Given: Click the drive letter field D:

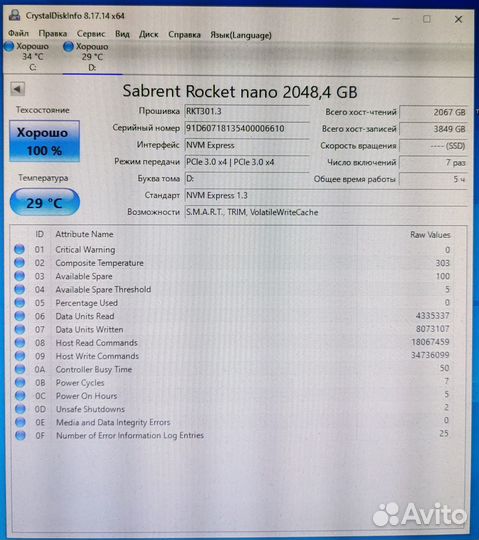Looking at the screenshot, I should point(247,179).
